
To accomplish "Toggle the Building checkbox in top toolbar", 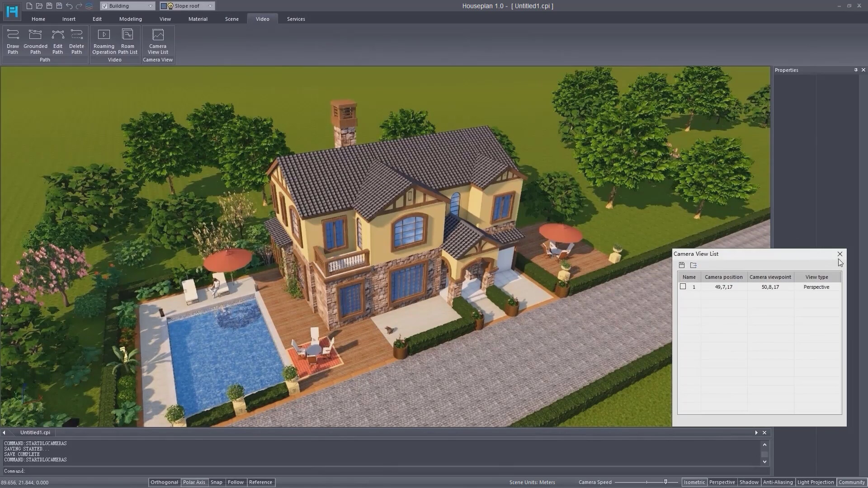I will (x=105, y=6).
